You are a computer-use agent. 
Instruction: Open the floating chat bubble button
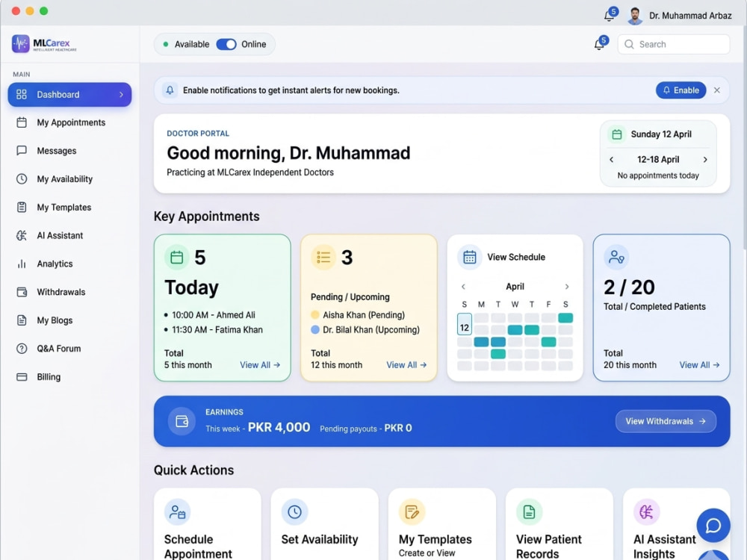(x=713, y=526)
